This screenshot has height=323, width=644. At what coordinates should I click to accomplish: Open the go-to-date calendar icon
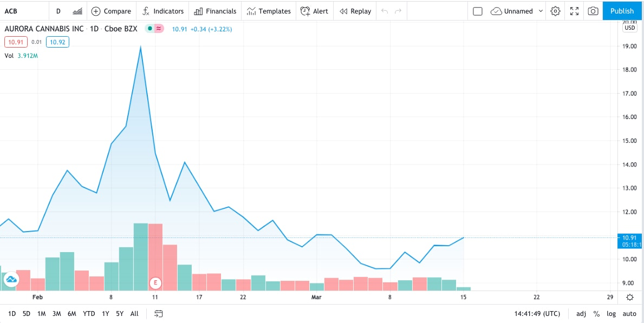(x=159, y=314)
